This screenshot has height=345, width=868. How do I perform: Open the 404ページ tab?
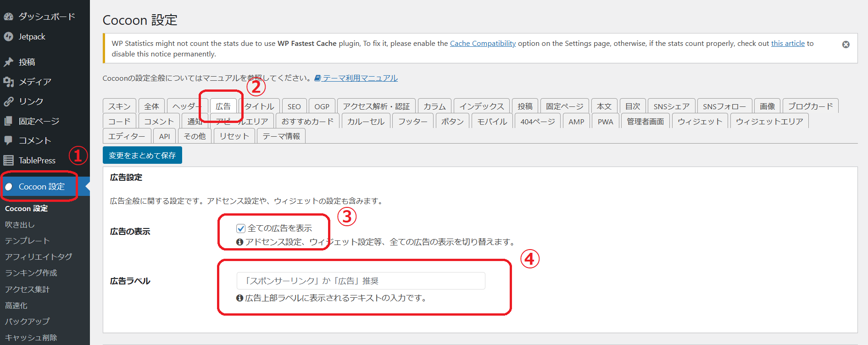point(538,121)
